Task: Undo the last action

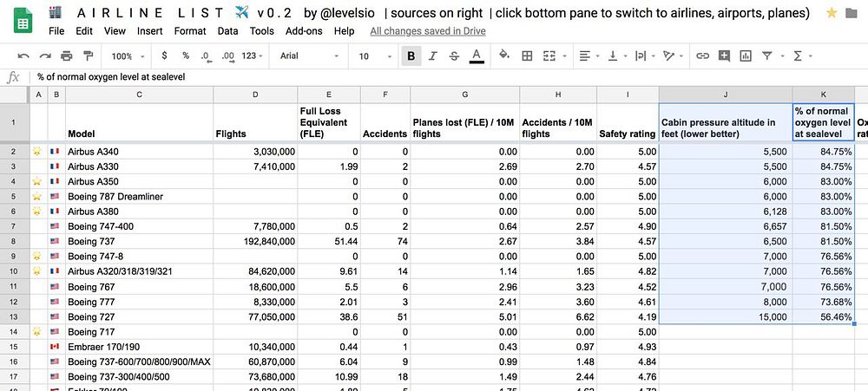Action: pyautogui.click(x=23, y=55)
